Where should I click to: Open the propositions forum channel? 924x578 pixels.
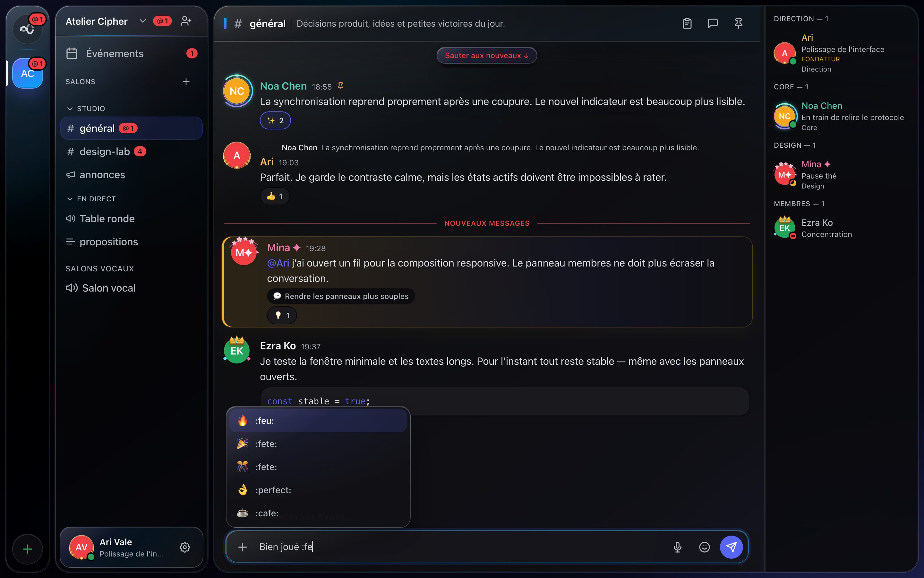pos(131,241)
